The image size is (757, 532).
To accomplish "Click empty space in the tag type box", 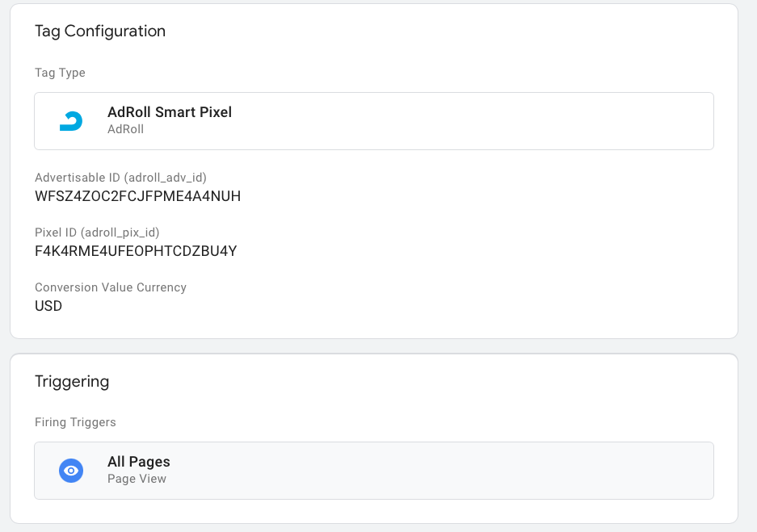I will click(x=485, y=121).
